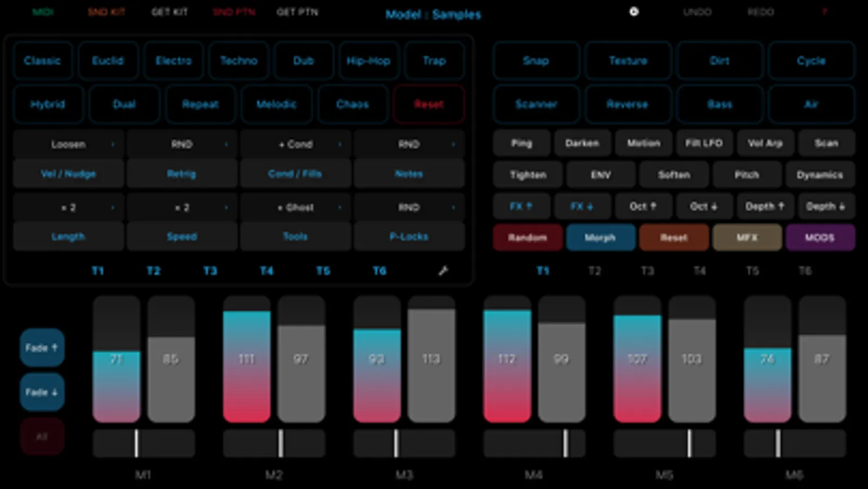Toggle track T2 in the right panel

click(x=594, y=271)
